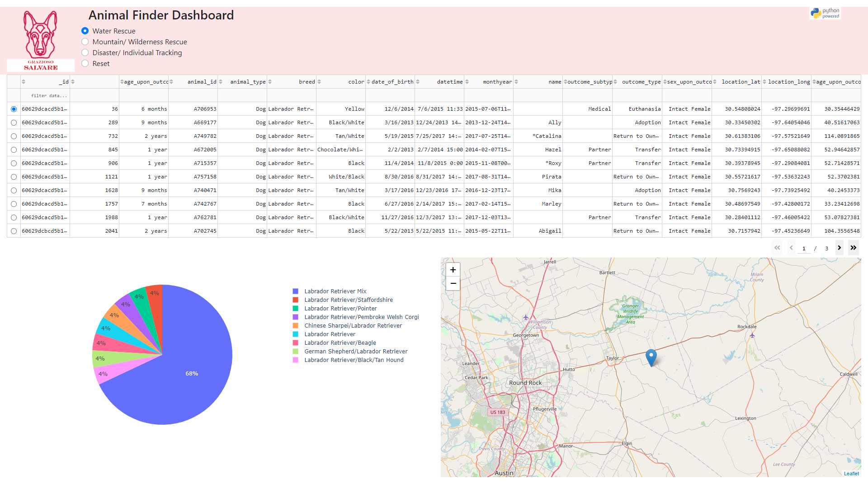Toggle German Shepherd/Labrador Retriever legend entry

350,352
